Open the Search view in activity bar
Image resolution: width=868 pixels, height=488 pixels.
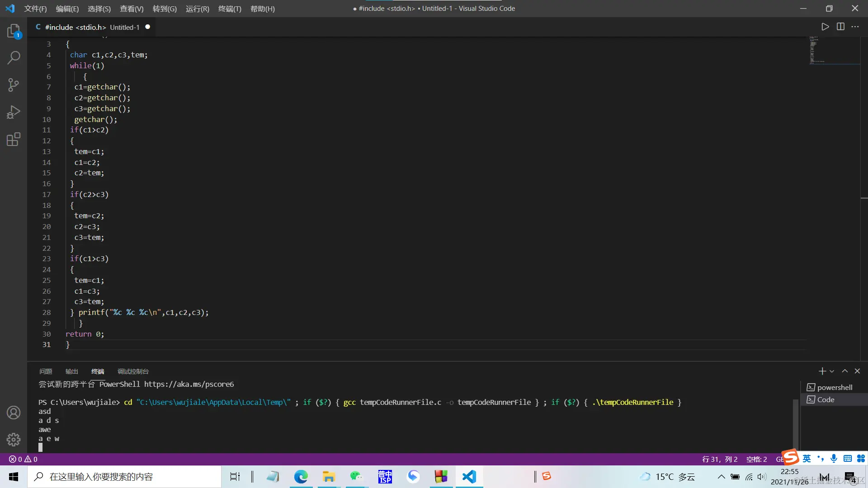click(14, 58)
